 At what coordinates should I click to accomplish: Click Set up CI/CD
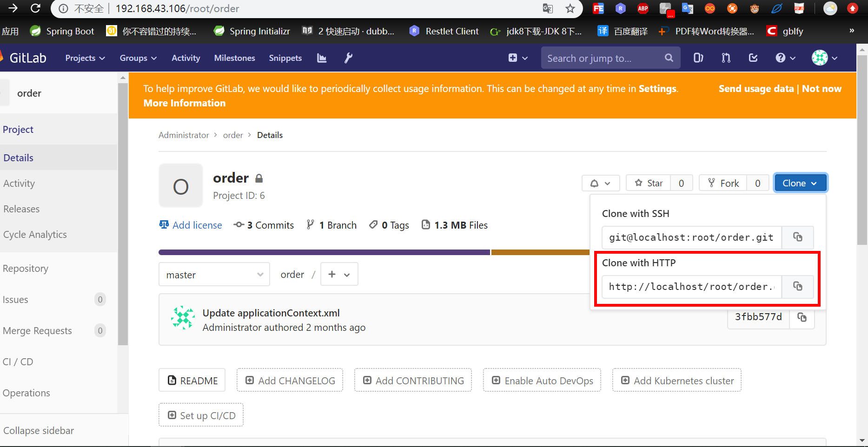tap(201, 415)
